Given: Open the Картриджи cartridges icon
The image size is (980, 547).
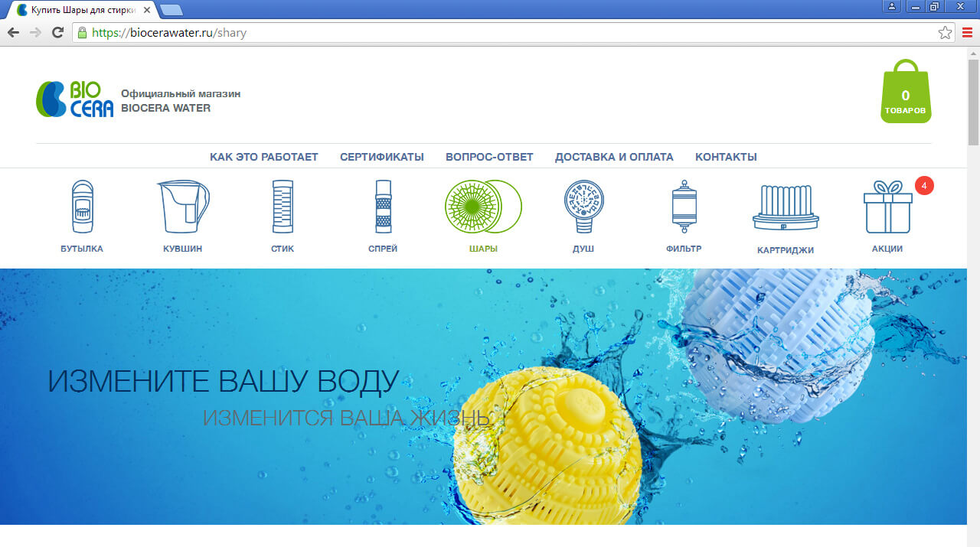Looking at the screenshot, I should pos(785,208).
